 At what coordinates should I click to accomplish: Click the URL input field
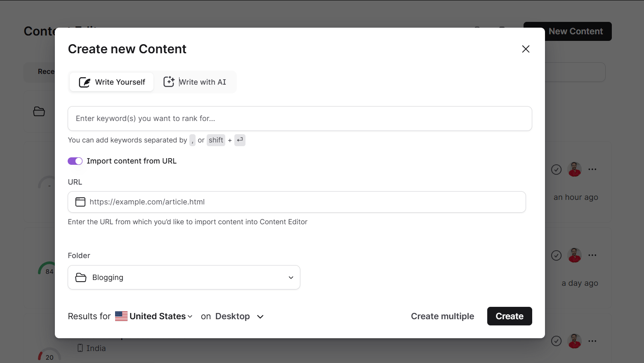click(297, 202)
